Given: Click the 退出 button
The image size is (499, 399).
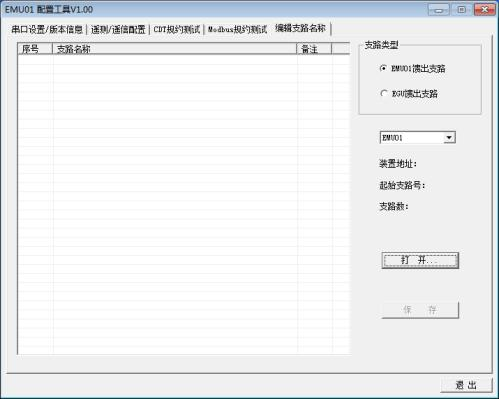Looking at the screenshot, I should tap(466, 385).
